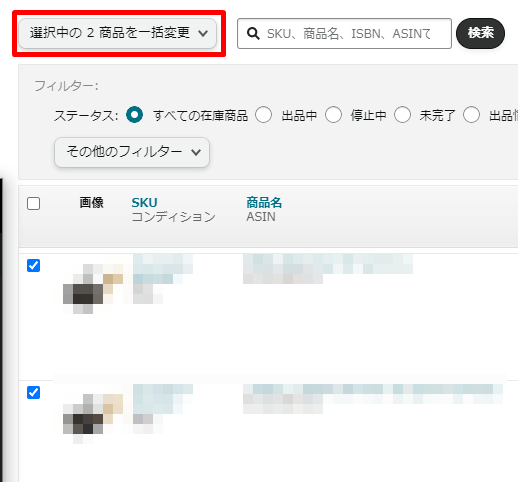Image resolution: width=518 pixels, height=482 pixels.
Task: Uncheck the second product row checkbox
Action: [33, 393]
